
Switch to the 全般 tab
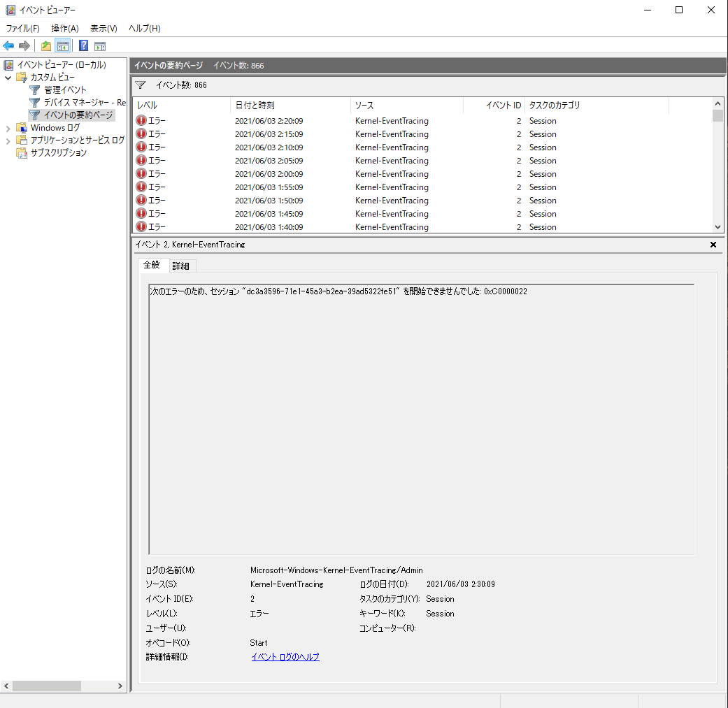(151, 265)
